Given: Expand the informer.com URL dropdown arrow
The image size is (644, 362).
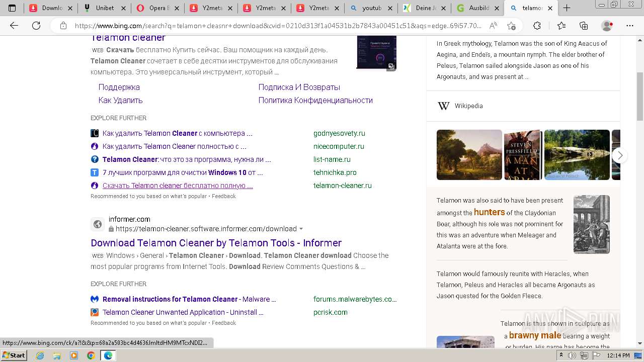Looking at the screenshot, I should [301, 229].
